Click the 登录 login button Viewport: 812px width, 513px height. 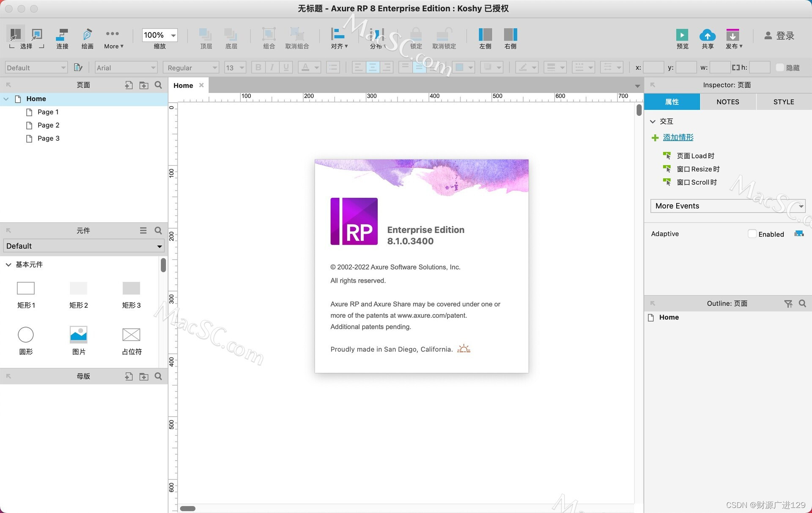pos(779,35)
